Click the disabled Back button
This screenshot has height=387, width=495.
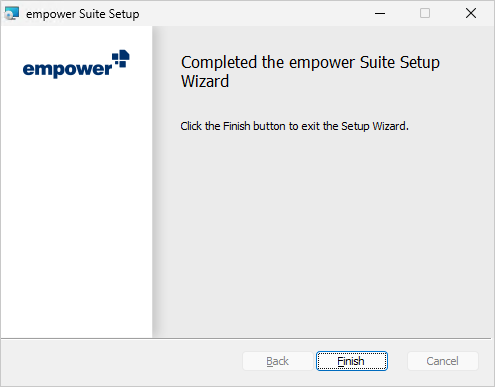[x=278, y=361]
